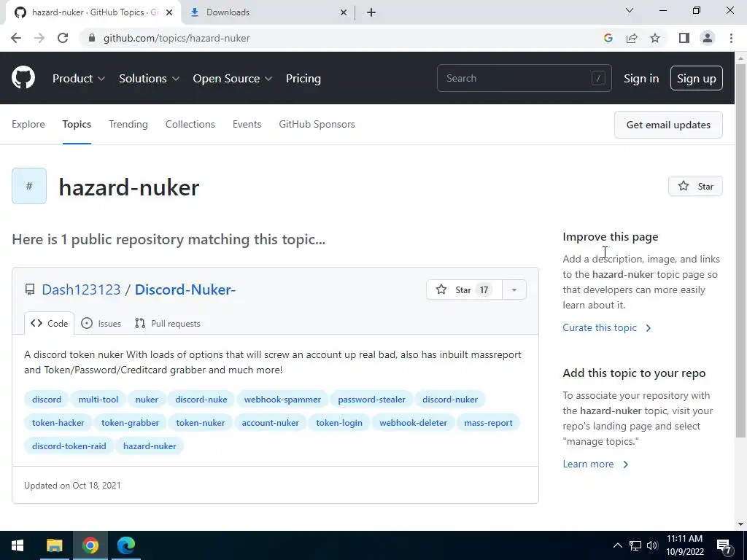Click Curate this topic link

tap(606, 327)
